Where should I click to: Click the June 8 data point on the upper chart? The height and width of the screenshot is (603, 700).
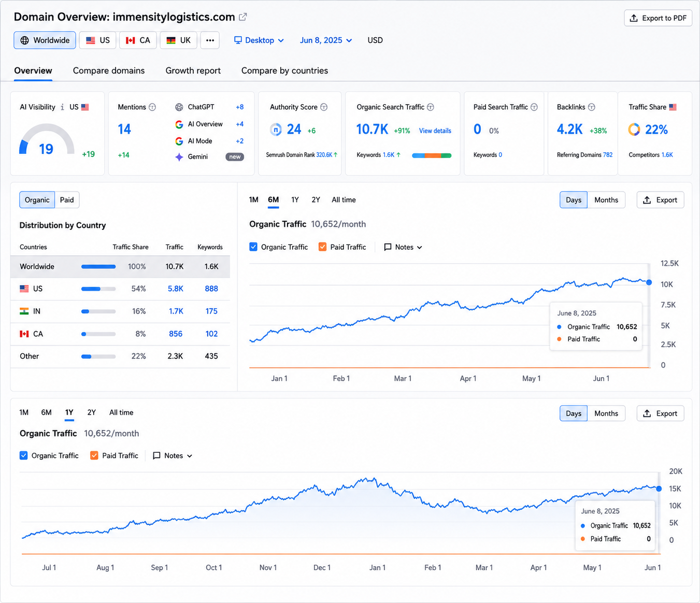click(649, 282)
